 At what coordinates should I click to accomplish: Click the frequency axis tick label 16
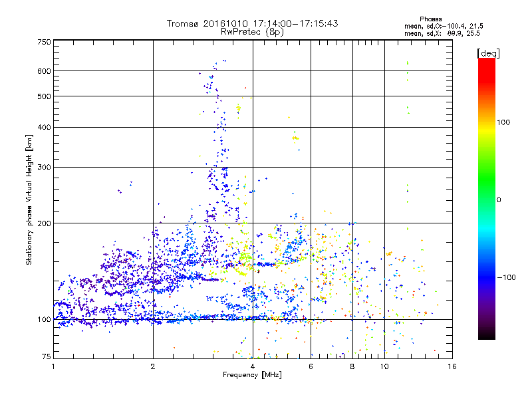point(452,367)
